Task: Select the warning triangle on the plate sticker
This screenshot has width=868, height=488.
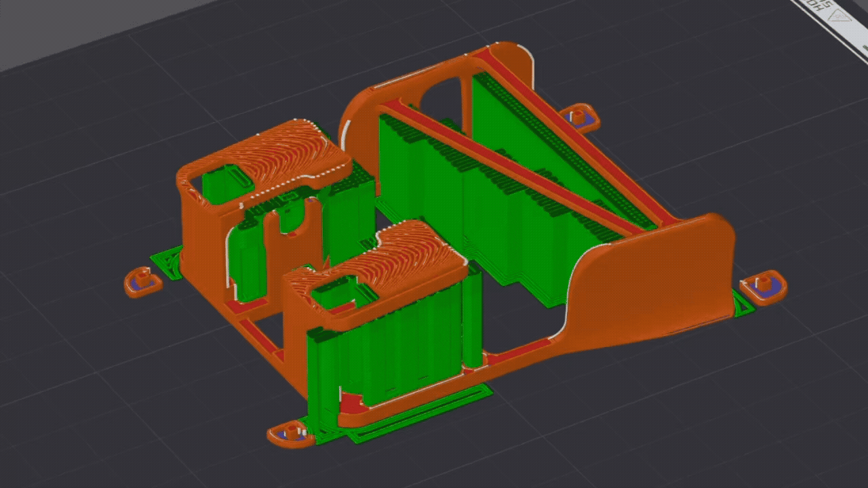Action: tap(839, 16)
